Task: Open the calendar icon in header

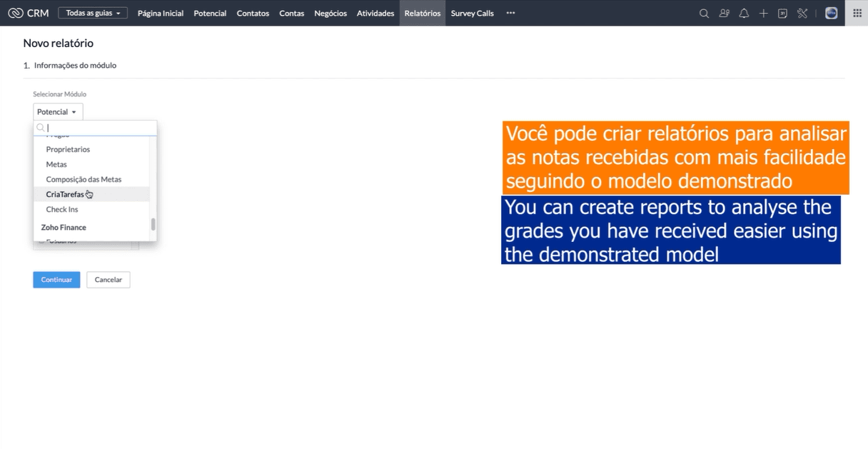Action: [x=782, y=13]
